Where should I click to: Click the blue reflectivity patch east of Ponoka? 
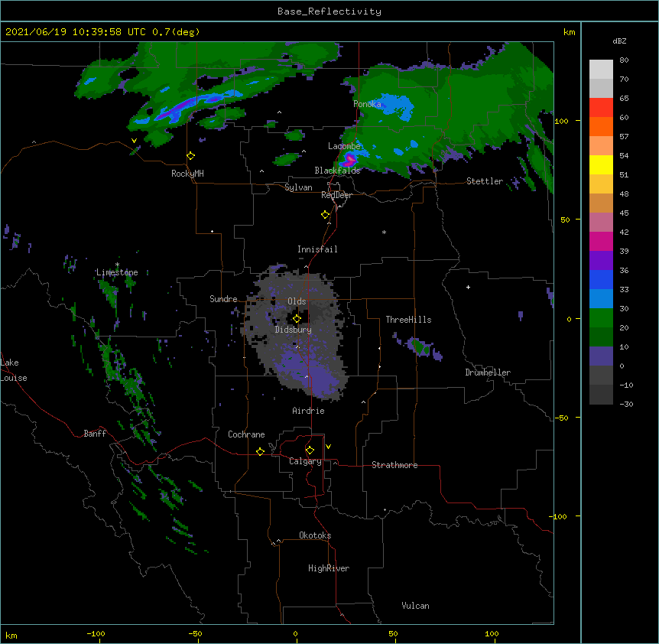coord(395,106)
